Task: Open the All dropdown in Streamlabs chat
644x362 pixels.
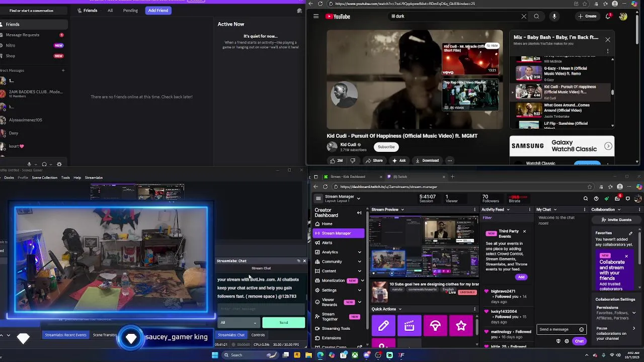Action: point(239,322)
